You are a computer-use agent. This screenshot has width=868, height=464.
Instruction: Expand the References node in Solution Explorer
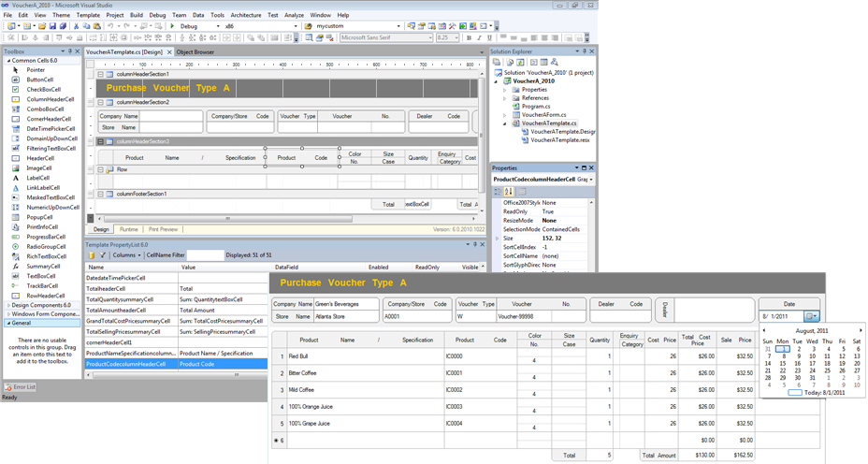tap(505, 98)
